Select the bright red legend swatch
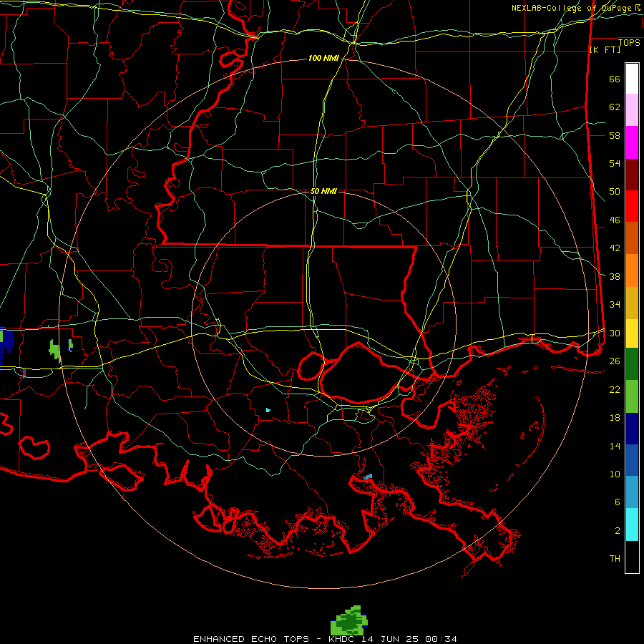644x644 pixels. pyautogui.click(x=632, y=206)
